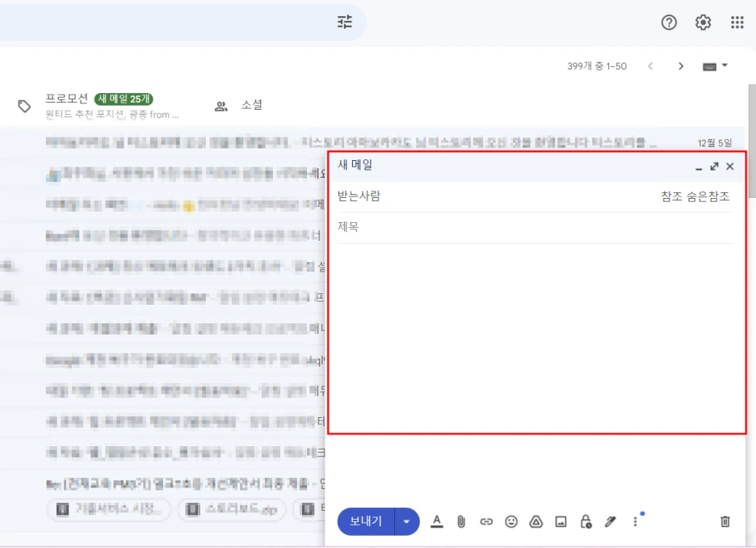
Task: Open the Google apps grid
Action: (x=736, y=22)
